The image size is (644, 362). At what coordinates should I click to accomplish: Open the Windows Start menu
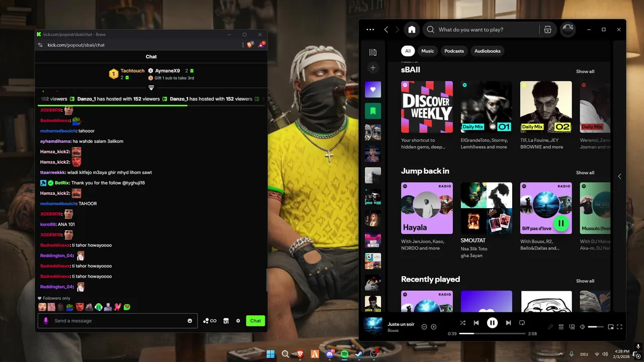(271, 354)
